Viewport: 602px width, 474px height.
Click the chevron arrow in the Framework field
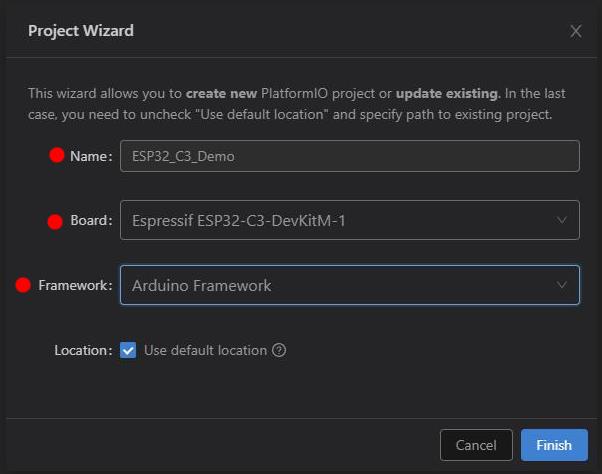pos(562,285)
